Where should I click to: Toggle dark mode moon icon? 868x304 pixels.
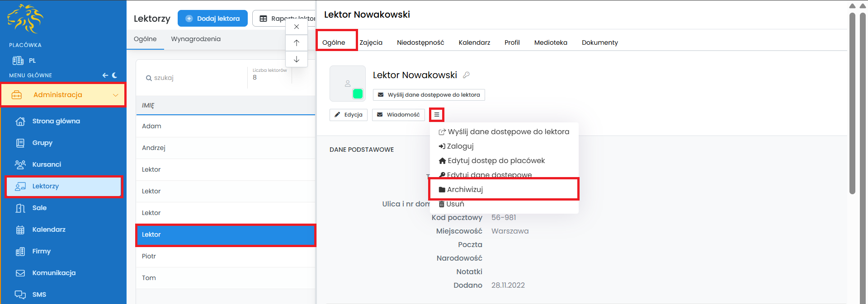tap(115, 75)
